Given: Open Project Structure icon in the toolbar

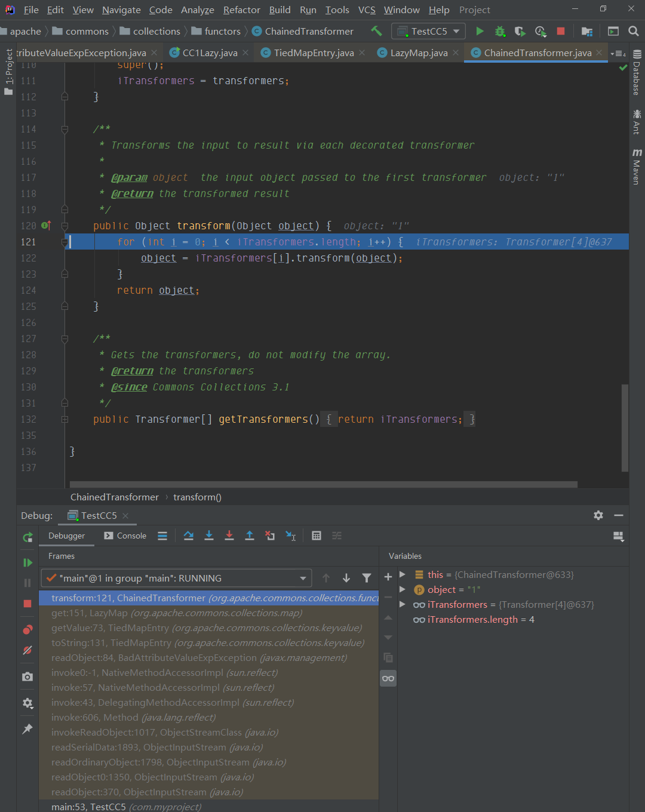Looking at the screenshot, I should (x=587, y=31).
